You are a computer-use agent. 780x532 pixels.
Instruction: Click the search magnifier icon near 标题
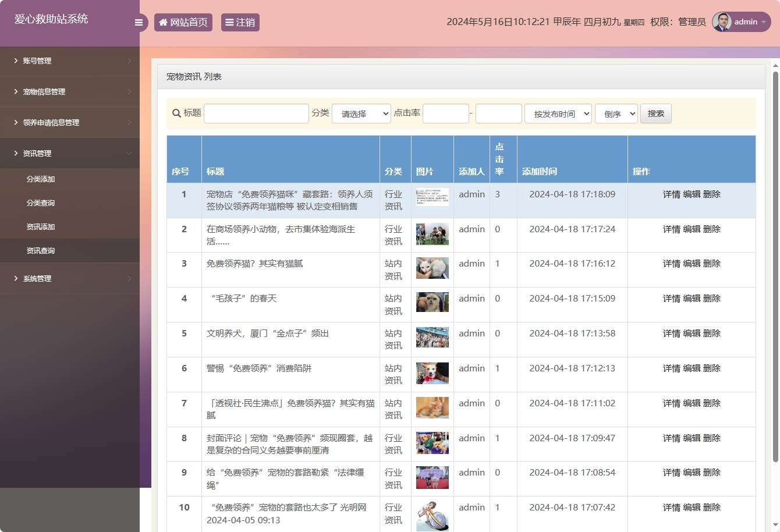coord(175,113)
